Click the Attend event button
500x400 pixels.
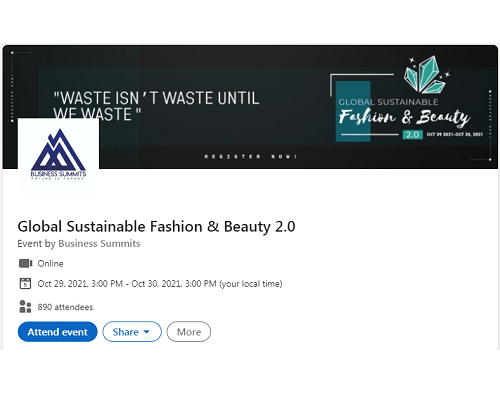57,332
